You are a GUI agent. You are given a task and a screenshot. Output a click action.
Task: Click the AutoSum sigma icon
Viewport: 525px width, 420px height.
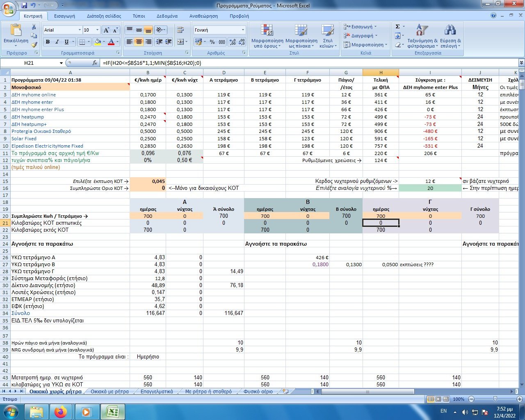coord(397,27)
